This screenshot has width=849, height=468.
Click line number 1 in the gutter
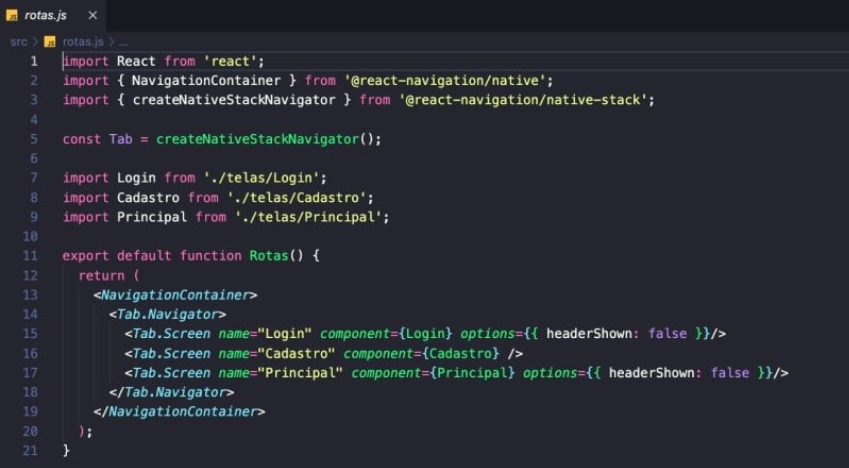pyautogui.click(x=33, y=61)
